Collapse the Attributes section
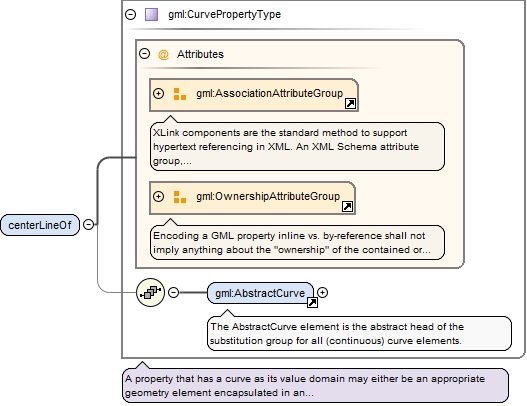 pyautogui.click(x=145, y=54)
